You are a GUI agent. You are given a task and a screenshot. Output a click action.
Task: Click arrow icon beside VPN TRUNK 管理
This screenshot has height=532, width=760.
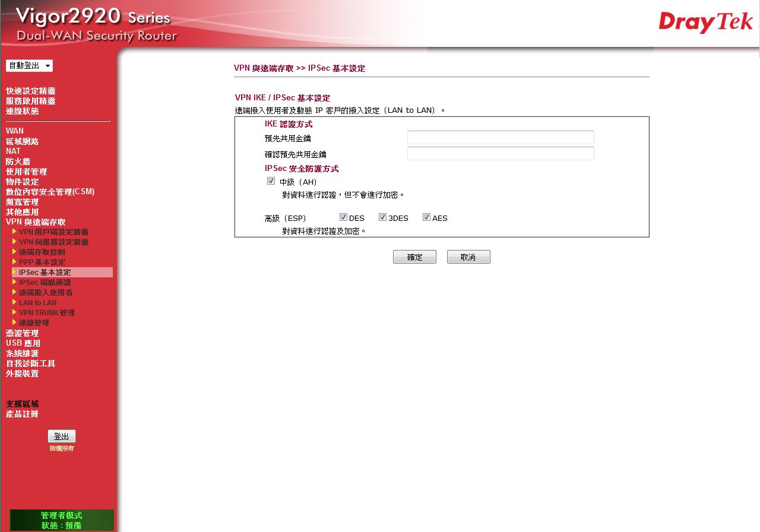(14, 312)
